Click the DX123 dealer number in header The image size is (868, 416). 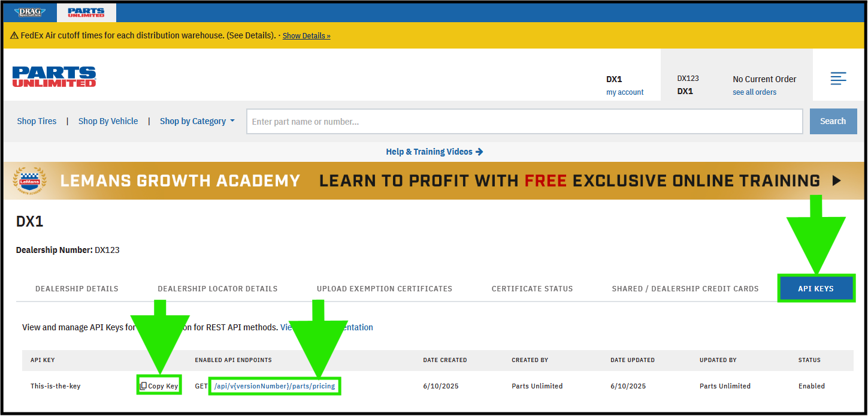pos(688,79)
